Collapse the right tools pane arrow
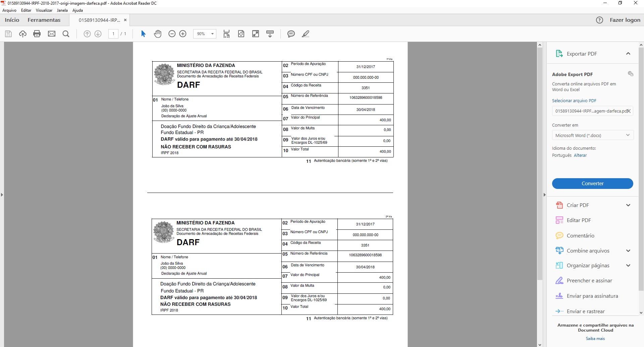 coord(544,195)
